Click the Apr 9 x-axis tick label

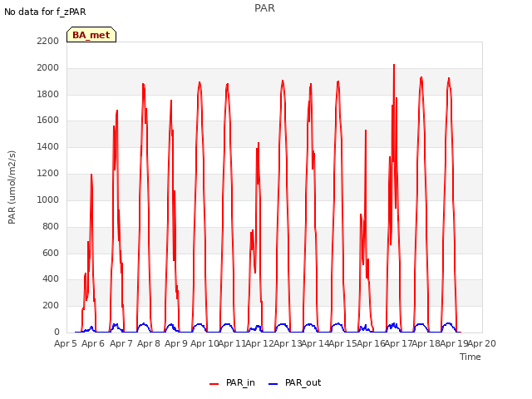176,343
